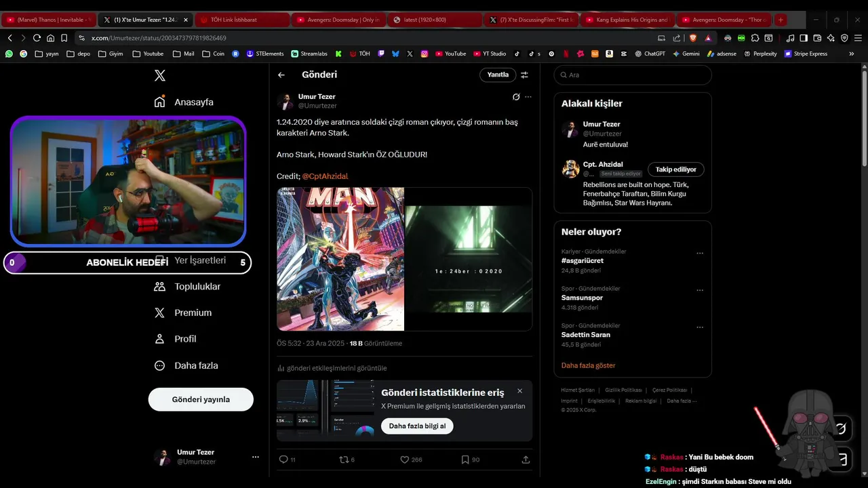The width and height of the screenshot is (868, 488).
Task: Click the Gönderi yayınla button
Action: [201, 399]
